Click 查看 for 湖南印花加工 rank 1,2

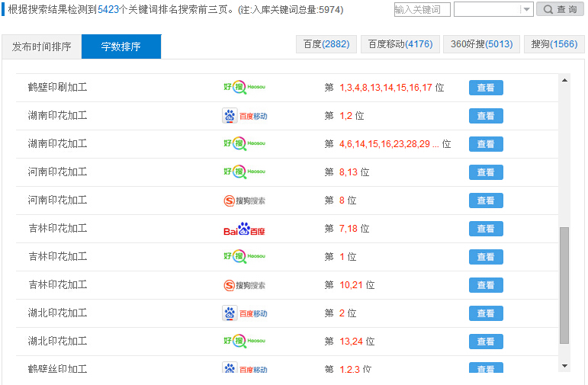(486, 116)
